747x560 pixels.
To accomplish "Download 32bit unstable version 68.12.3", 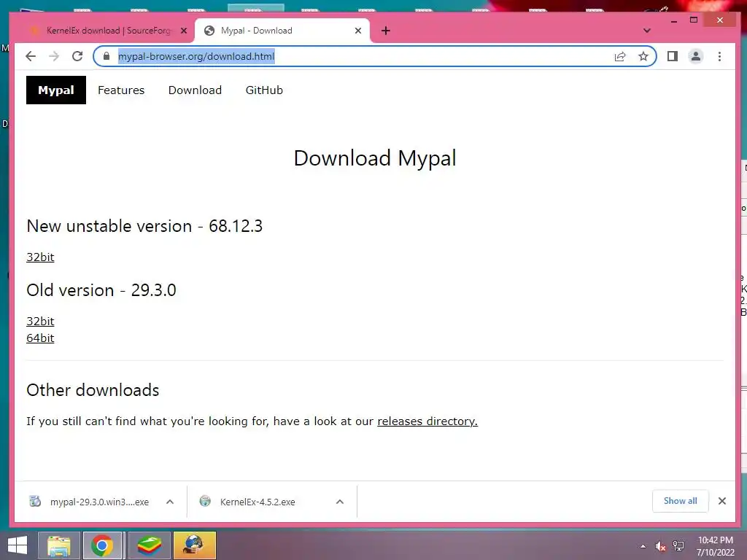I will (41, 257).
